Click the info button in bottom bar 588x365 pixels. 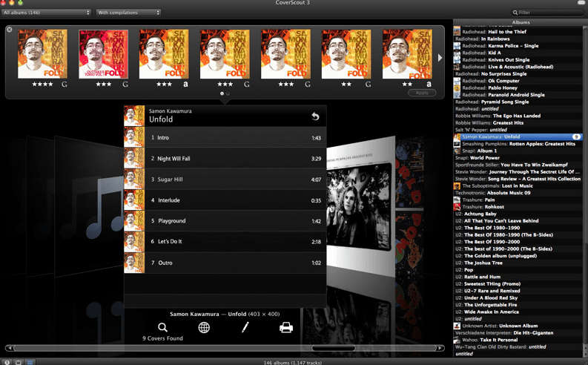point(7,362)
